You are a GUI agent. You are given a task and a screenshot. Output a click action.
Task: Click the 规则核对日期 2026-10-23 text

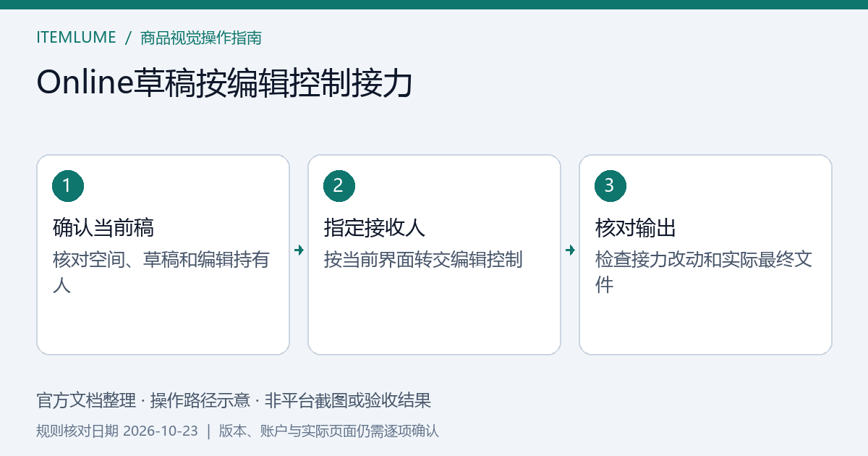(x=117, y=431)
